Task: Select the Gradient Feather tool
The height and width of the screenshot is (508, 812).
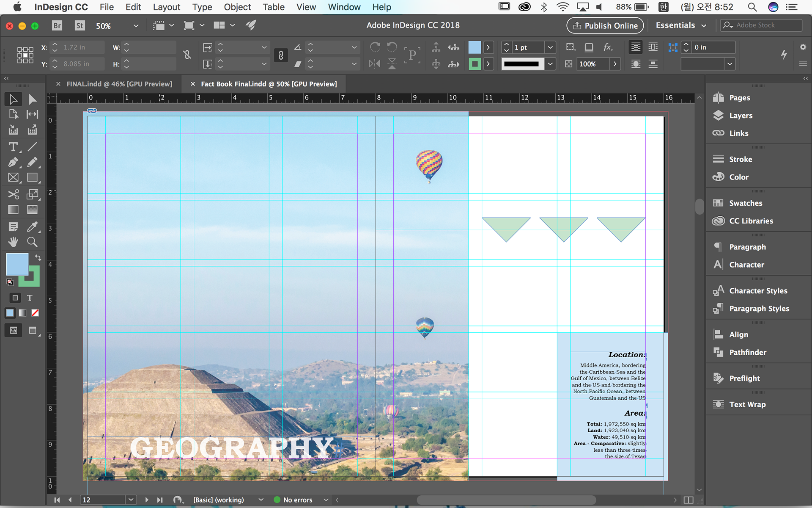Action: [32, 210]
